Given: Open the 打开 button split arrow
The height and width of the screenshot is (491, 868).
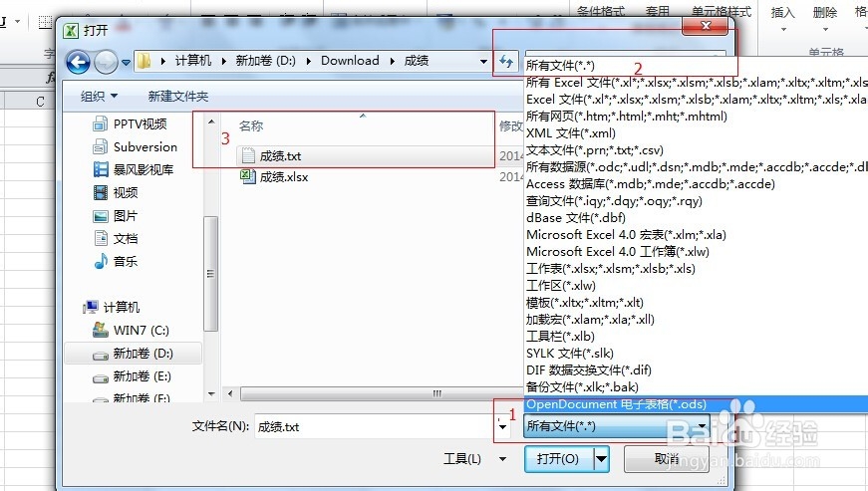Looking at the screenshot, I should (x=601, y=459).
